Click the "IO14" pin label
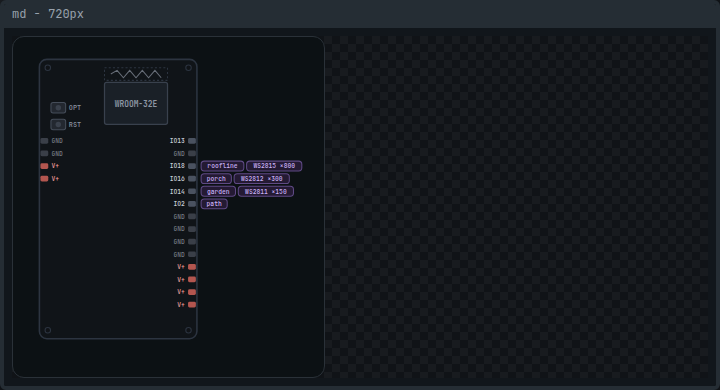Viewport: 720px width, 390px height. pyautogui.click(x=177, y=192)
